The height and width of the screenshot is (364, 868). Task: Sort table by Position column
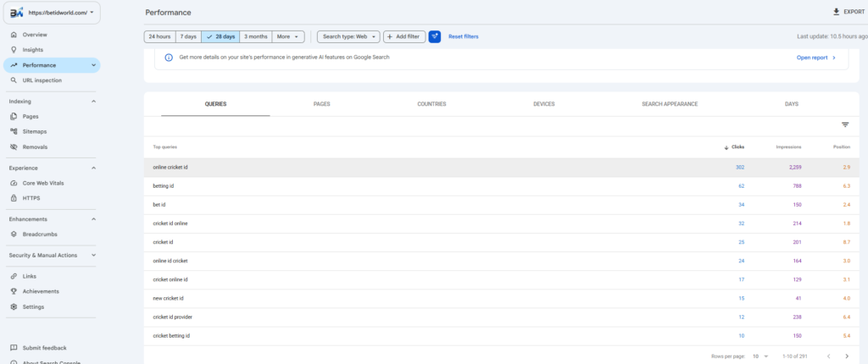tap(842, 147)
